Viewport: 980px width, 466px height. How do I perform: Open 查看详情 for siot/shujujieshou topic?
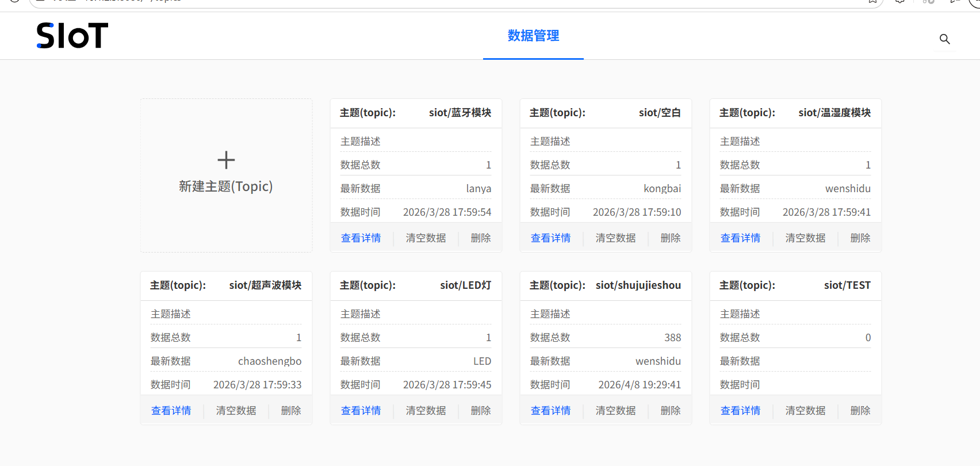coord(550,411)
